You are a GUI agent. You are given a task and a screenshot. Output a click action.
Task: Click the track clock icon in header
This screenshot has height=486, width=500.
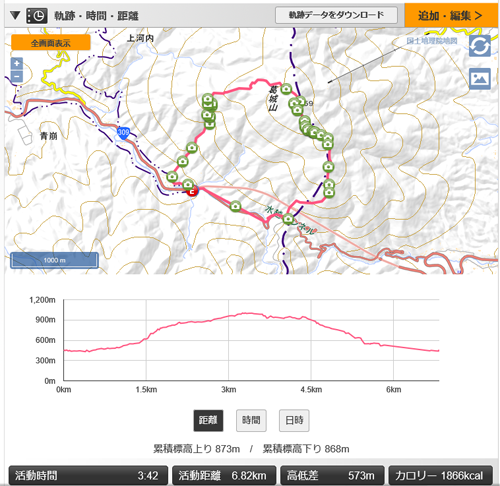point(37,16)
